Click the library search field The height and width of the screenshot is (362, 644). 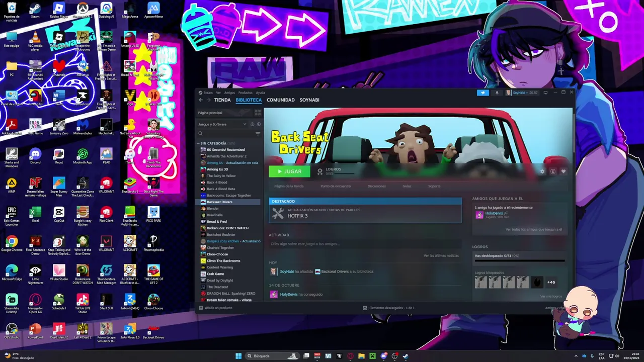tap(225, 134)
